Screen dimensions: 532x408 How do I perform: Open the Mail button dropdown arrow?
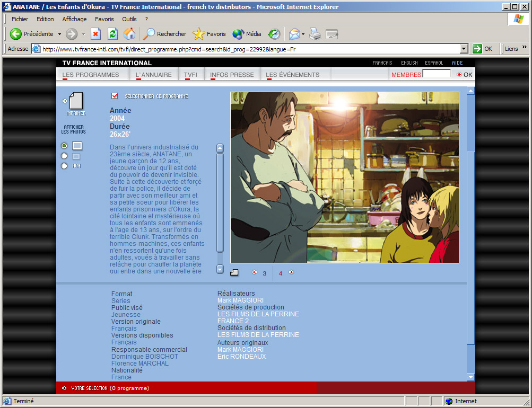[303, 34]
